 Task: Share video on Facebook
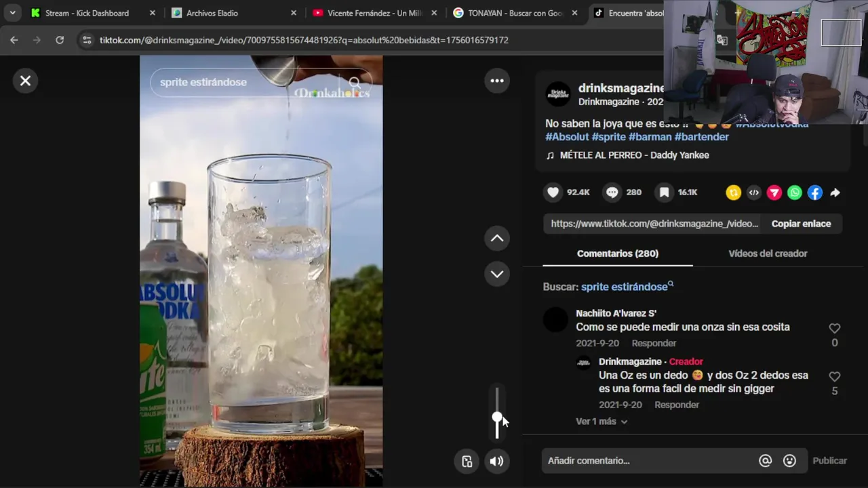[814, 193]
